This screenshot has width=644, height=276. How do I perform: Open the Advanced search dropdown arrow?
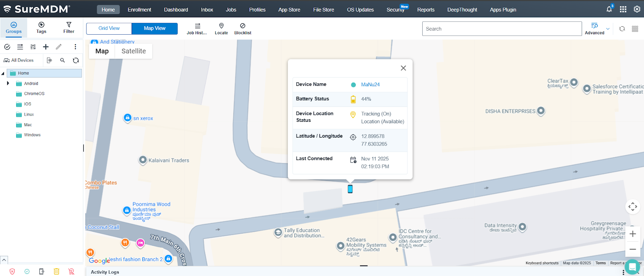coord(608,29)
